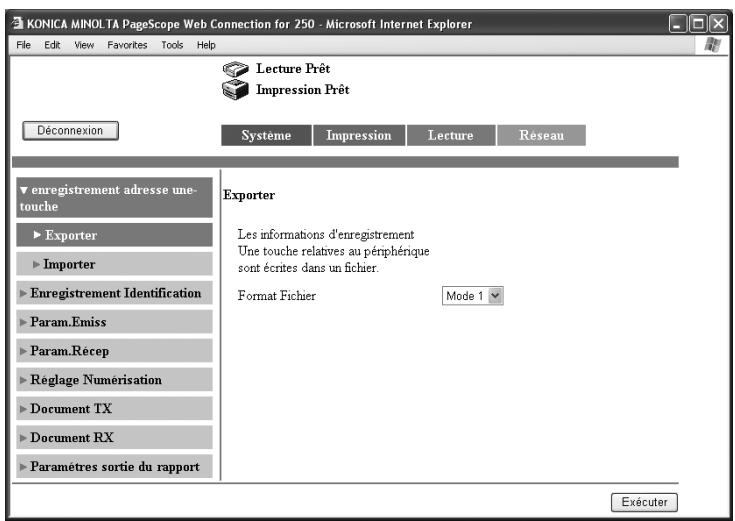Expand Param.Emiss menu item
Screen dimensions: 735x521
[114, 322]
